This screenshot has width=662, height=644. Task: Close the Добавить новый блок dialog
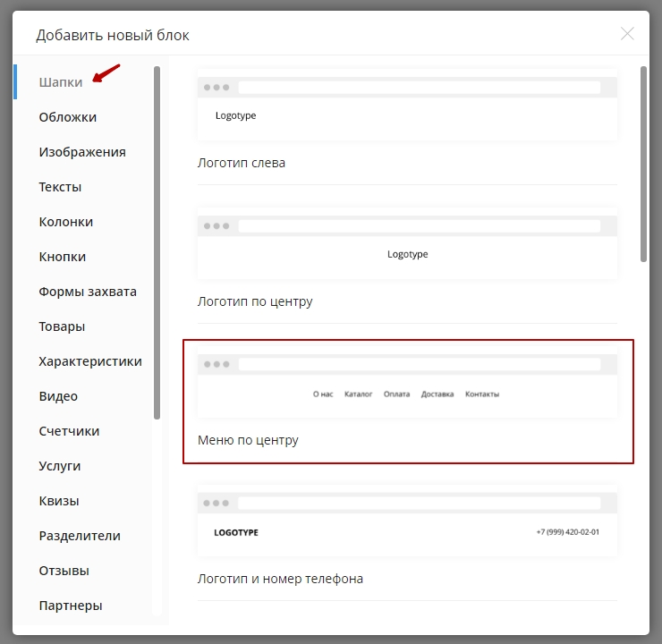click(x=627, y=34)
